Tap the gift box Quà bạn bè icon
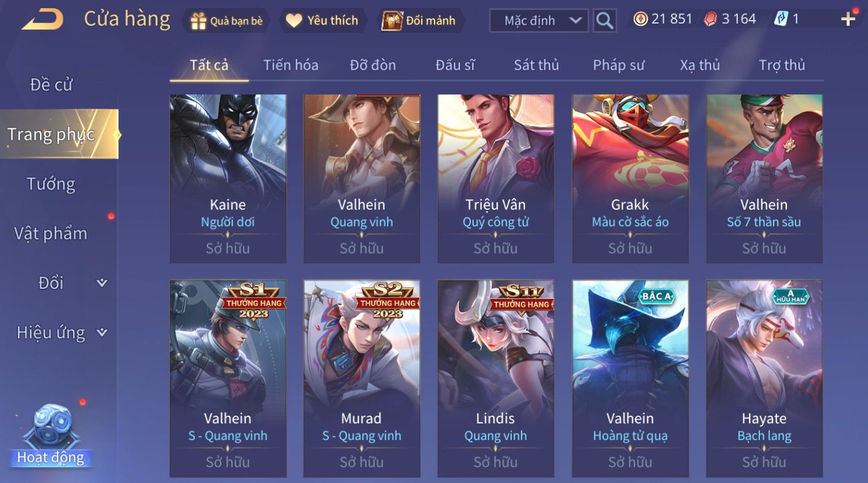 (198, 21)
